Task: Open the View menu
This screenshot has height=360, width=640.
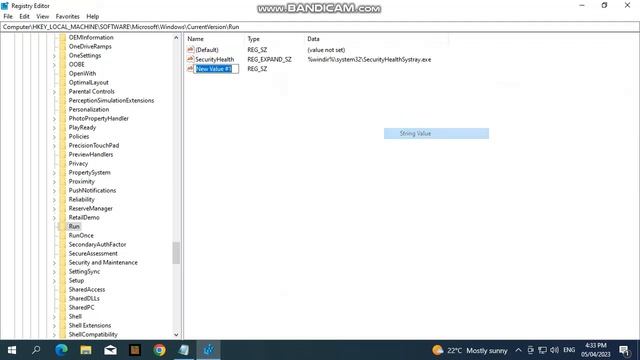Action: click(x=42, y=16)
